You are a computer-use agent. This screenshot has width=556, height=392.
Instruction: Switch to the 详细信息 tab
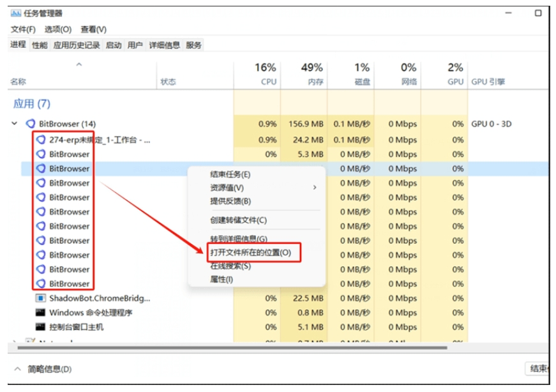(x=164, y=45)
